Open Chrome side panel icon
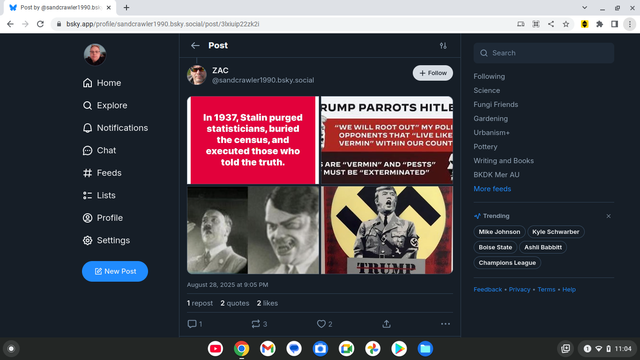 pyautogui.click(x=614, y=24)
